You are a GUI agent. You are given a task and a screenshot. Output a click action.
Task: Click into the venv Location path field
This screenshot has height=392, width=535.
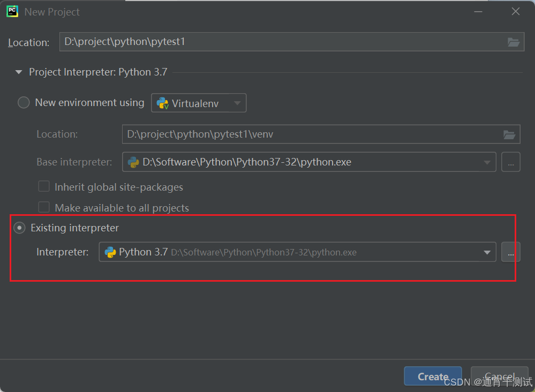(321, 134)
